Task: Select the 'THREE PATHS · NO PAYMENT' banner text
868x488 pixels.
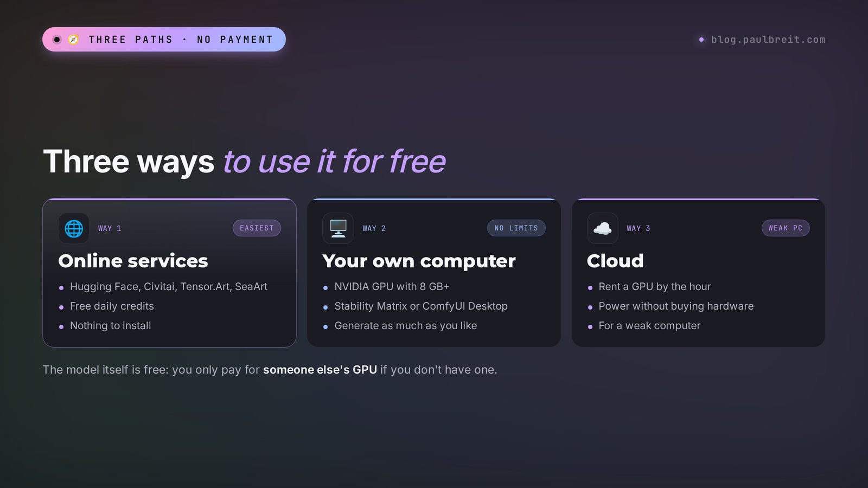Action: pyautogui.click(x=181, y=40)
